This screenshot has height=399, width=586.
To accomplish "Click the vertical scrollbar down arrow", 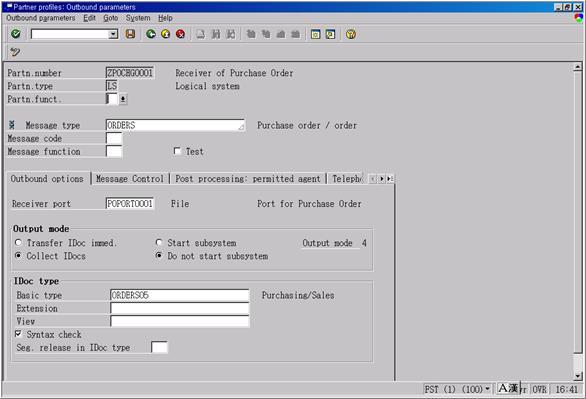I will [x=578, y=375].
